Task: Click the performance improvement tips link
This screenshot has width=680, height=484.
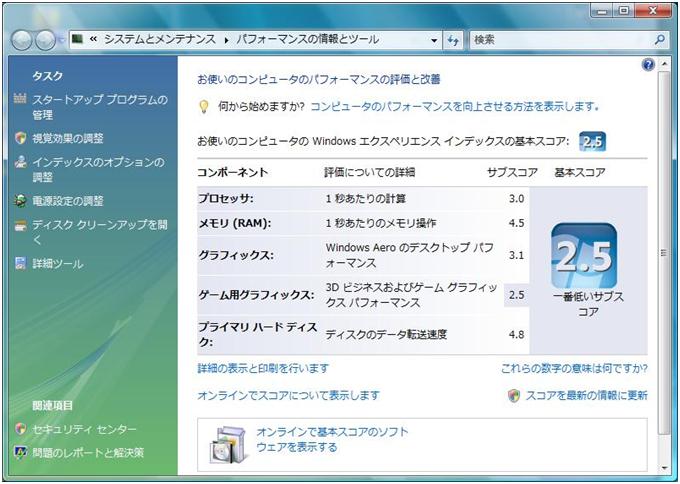Action: [455, 106]
